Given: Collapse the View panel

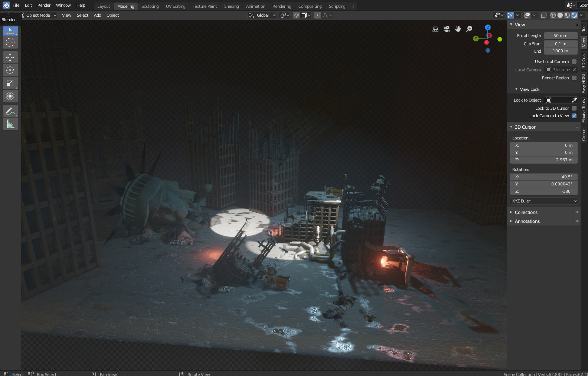Looking at the screenshot, I should click(x=511, y=24).
